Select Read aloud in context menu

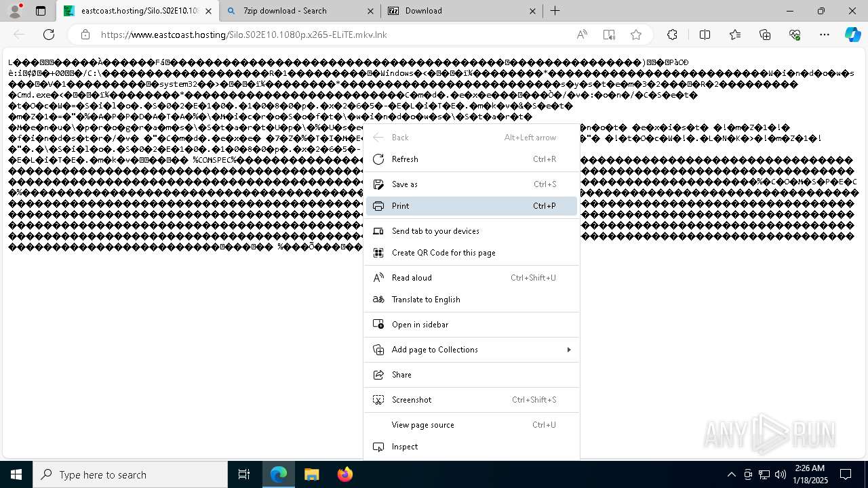pyautogui.click(x=471, y=278)
